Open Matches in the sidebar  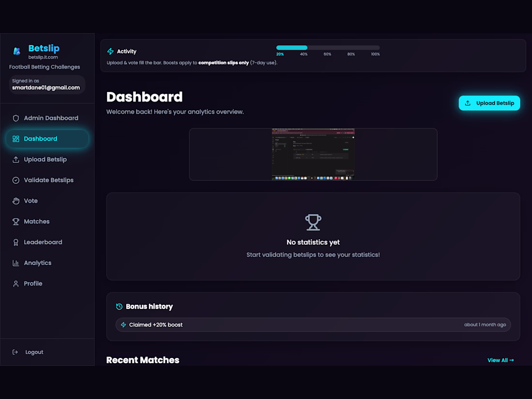tap(47, 222)
